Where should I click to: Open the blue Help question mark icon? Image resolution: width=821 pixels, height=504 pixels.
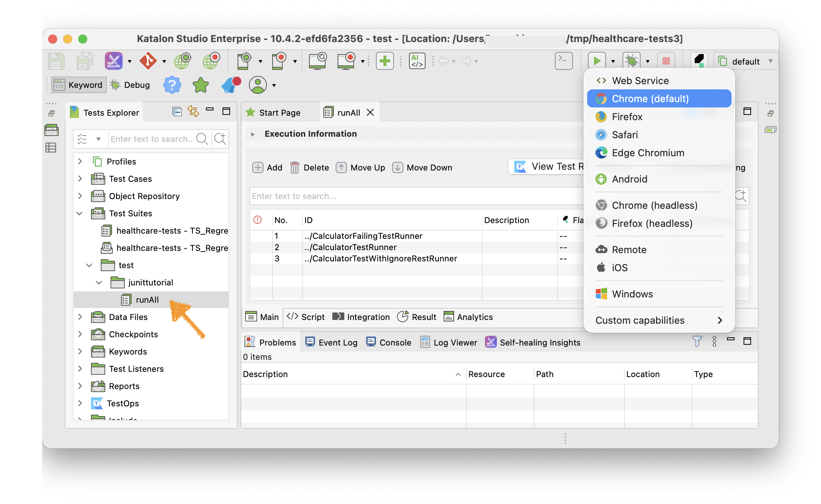point(172,85)
